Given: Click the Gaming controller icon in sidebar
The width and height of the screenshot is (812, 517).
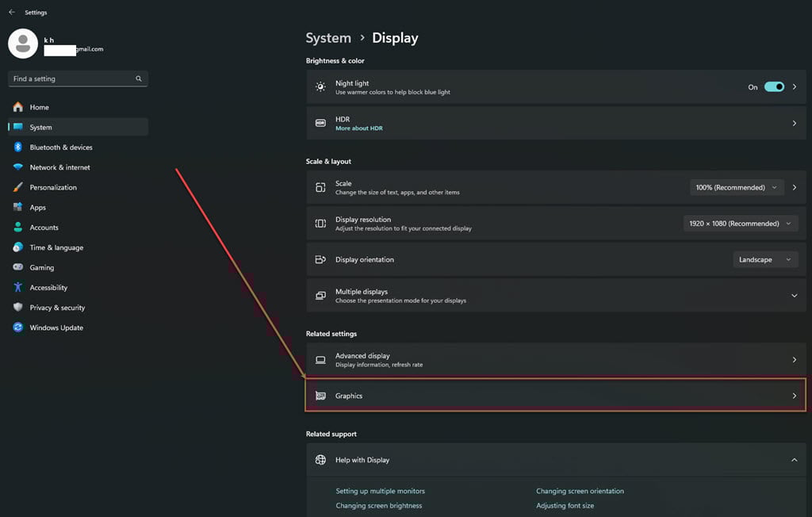Looking at the screenshot, I should coord(17,267).
